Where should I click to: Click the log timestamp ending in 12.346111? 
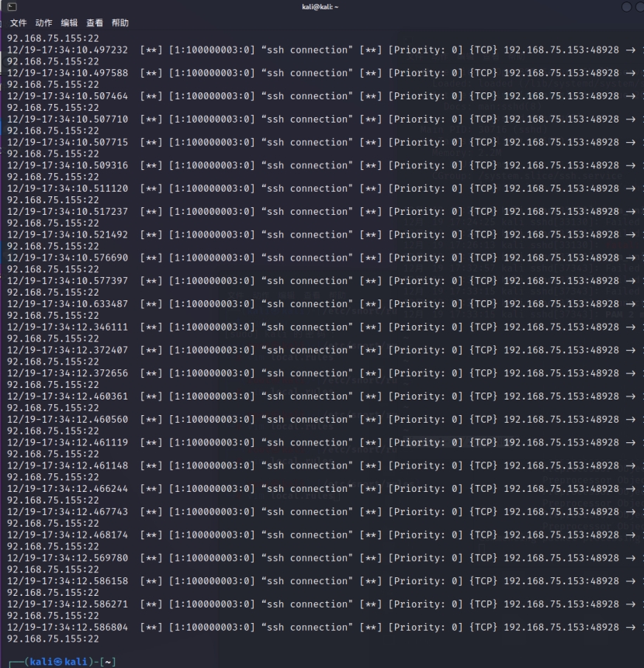pos(68,327)
